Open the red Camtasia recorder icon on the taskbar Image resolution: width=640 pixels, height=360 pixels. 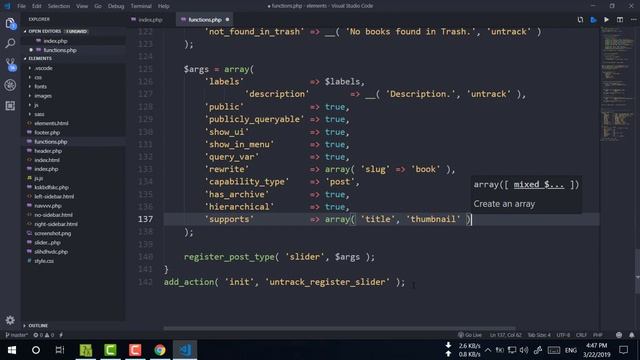[135, 350]
